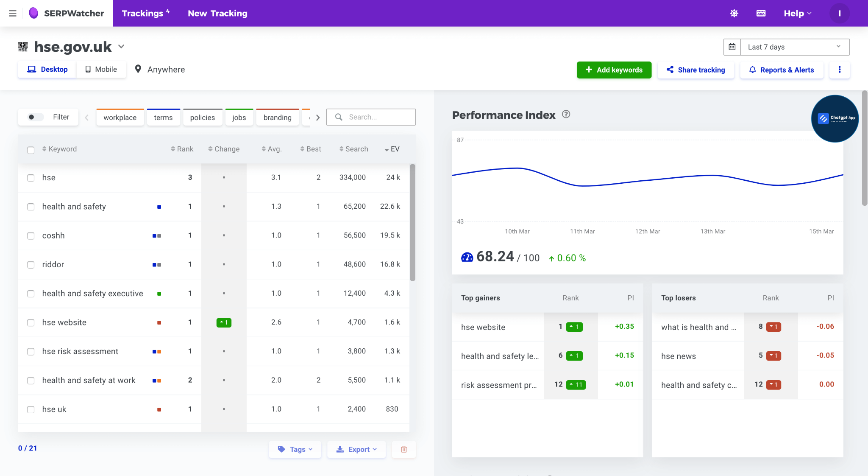The height and width of the screenshot is (476, 868).
Task: Open the Export dropdown
Action: click(356, 449)
